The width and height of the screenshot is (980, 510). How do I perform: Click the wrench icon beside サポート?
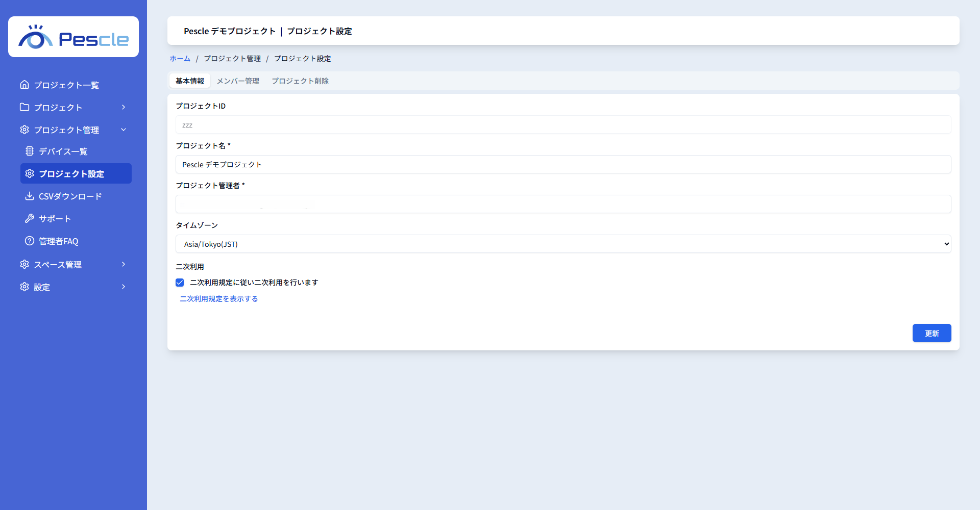30,218
